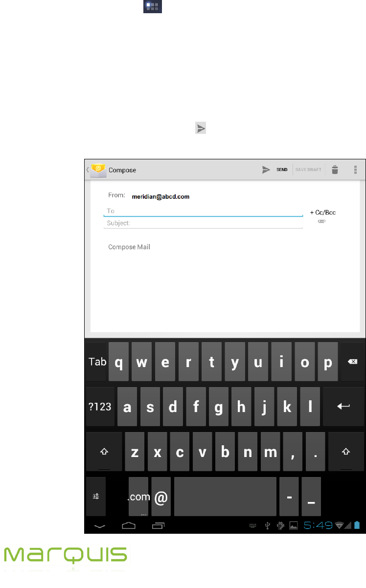Tap the Compose Mail body area
This screenshot has height=588, width=366.
[129, 247]
